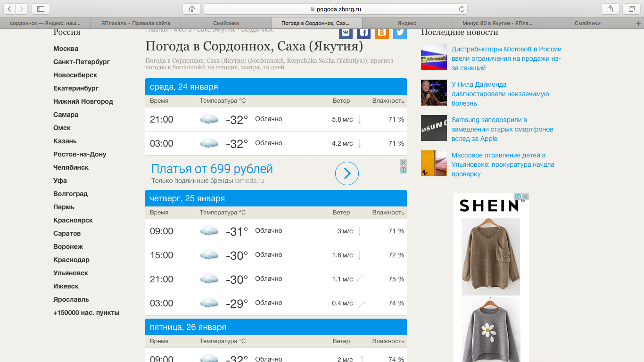The image size is (644, 362).
Task: Close the SHEIN advertisement
Action: tap(525, 197)
